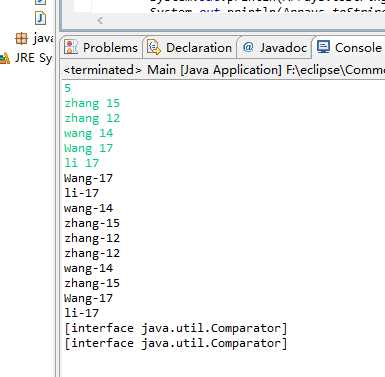Image resolution: width=385 pixels, height=377 pixels.
Task: Click the first 'Wang-17' output line
Action: click(x=89, y=178)
